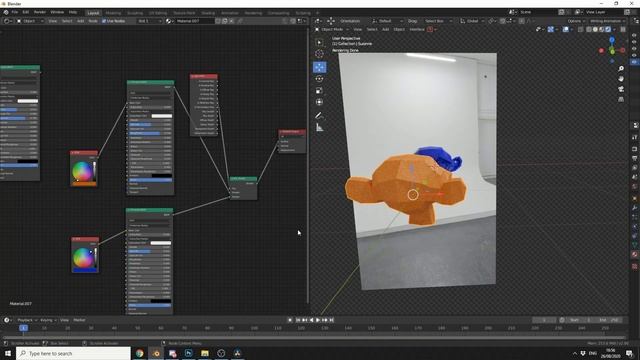Open File Explorer from the taskbar
Image resolution: width=640 pixels, height=360 pixels.
pos(205,353)
